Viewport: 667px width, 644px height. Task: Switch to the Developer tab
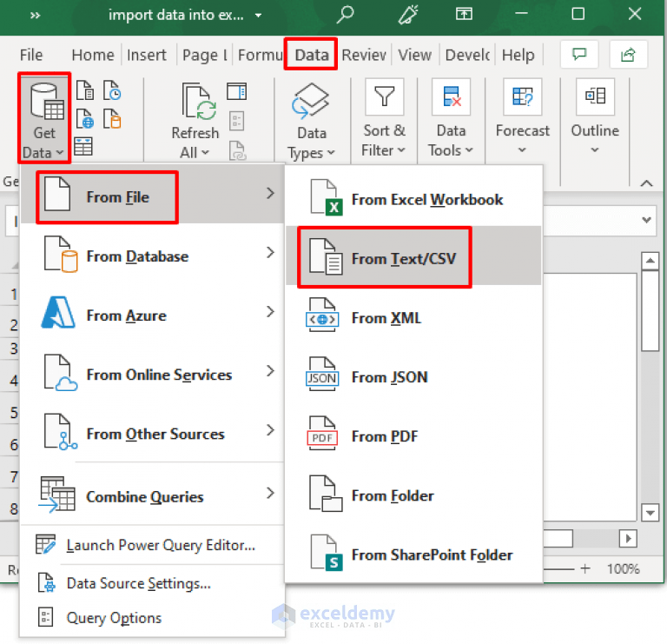[467, 55]
